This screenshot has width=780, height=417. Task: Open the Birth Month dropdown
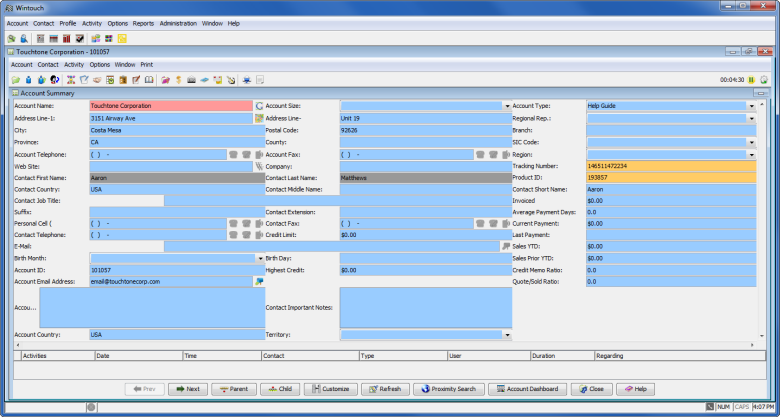coord(260,259)
